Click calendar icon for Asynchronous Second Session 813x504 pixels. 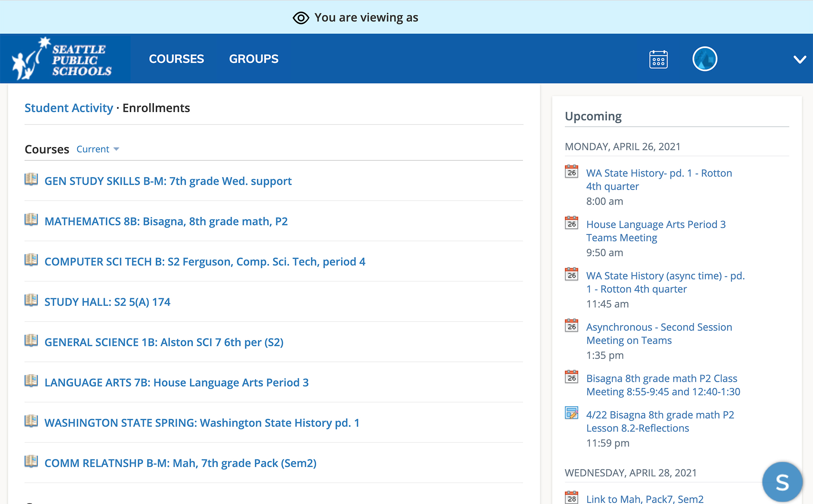point(572,326)
